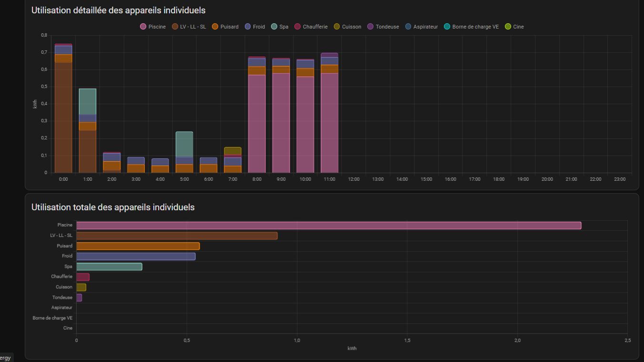Viewport: 644px width, 362px height.
Task: Click the Puisard horizontal bar in total usage
Action: click(138, 246)
